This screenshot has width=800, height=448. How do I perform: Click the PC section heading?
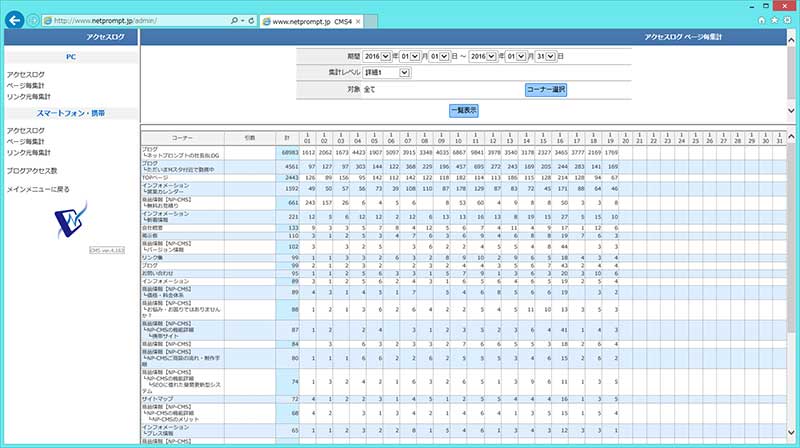[71, 57]
